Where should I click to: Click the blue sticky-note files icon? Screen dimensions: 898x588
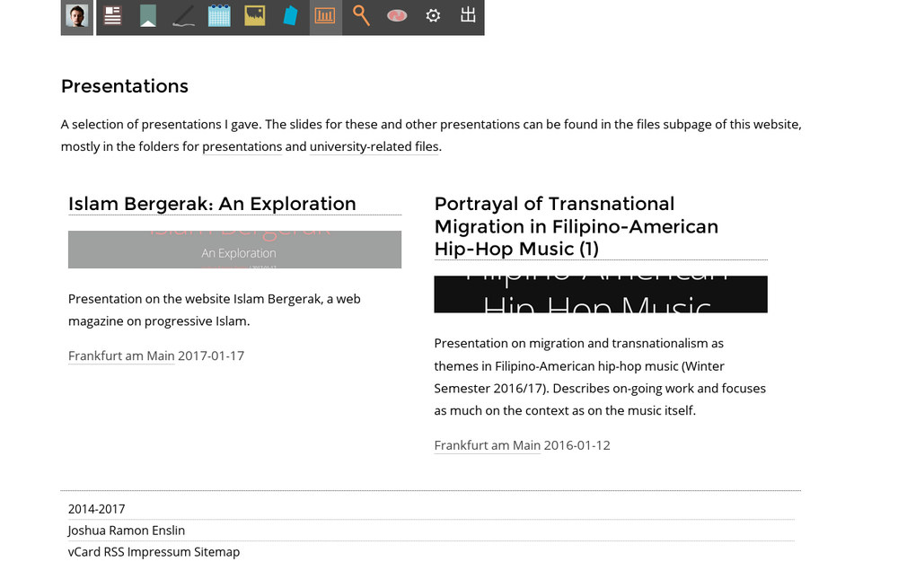click(x=290, y=16)
